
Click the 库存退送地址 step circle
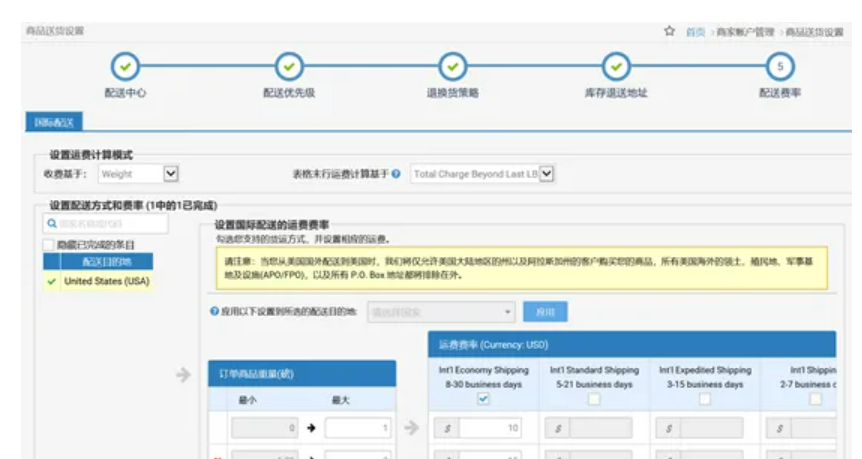coord(616,67)
